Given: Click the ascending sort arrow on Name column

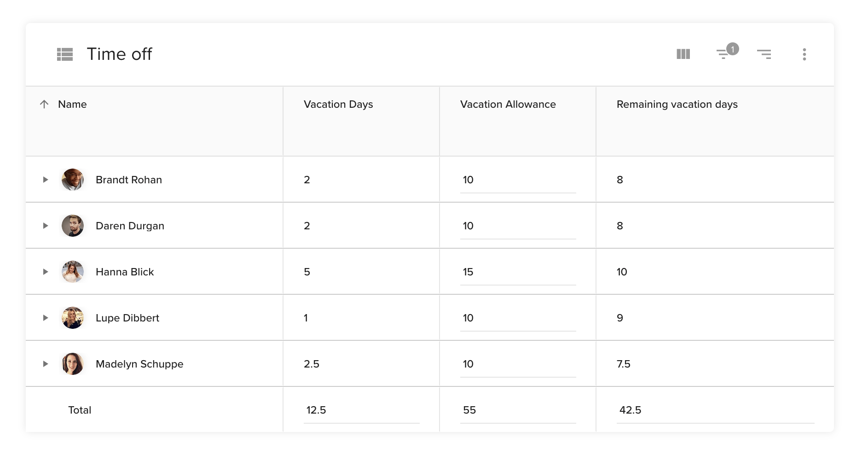Looking at the screenshot, I should [x=44, y=104].
